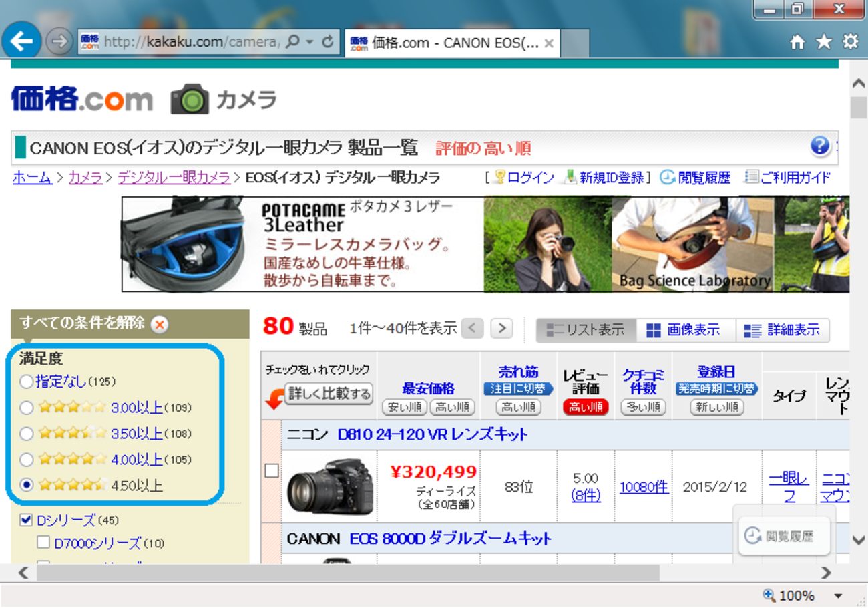Open デジタル一眼カメラ breadcrumb link
This screenshot has width=868, height=608.
[174, 178]
